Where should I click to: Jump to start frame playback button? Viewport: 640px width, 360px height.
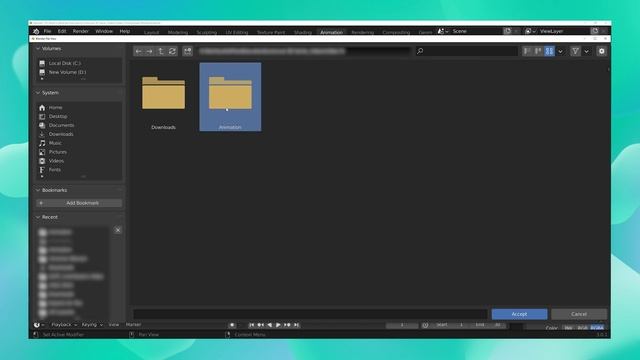(251, 325)
